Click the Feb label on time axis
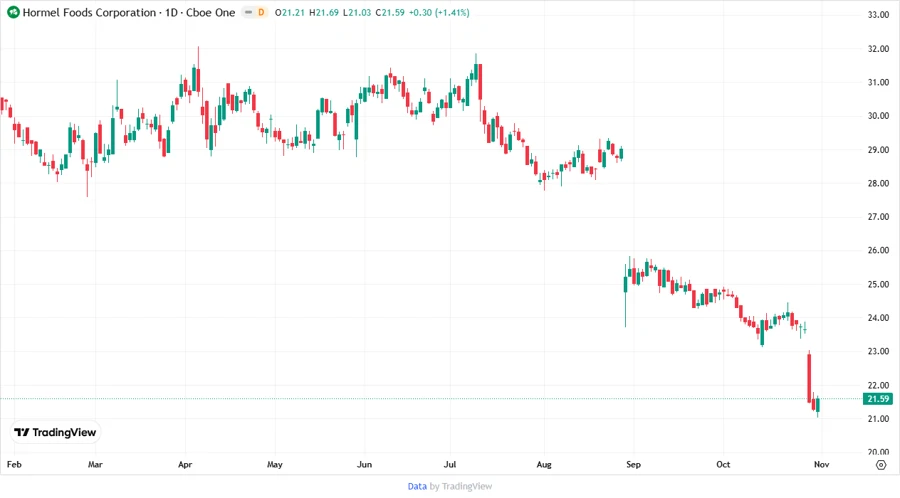Viewport: 900px width, 498px height. click(x=14, y=464)
